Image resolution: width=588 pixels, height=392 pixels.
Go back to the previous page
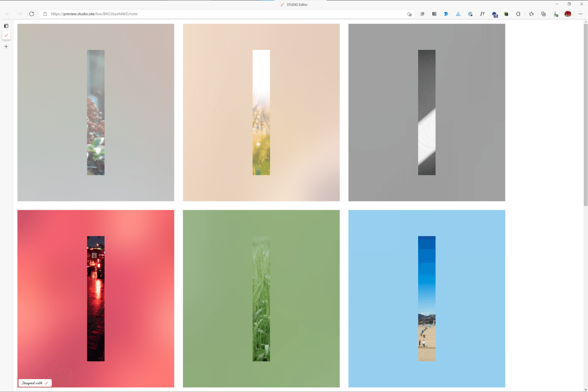tap(7, 14)
